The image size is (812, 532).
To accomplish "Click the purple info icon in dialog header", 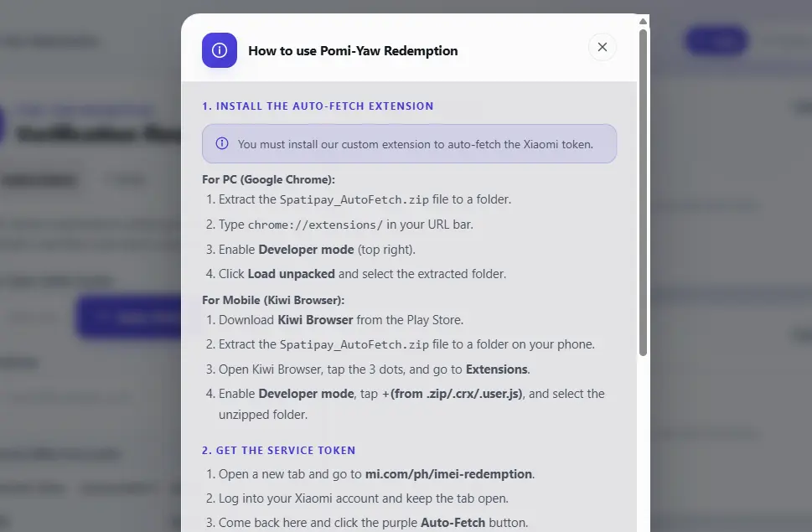I will (220, 50).
